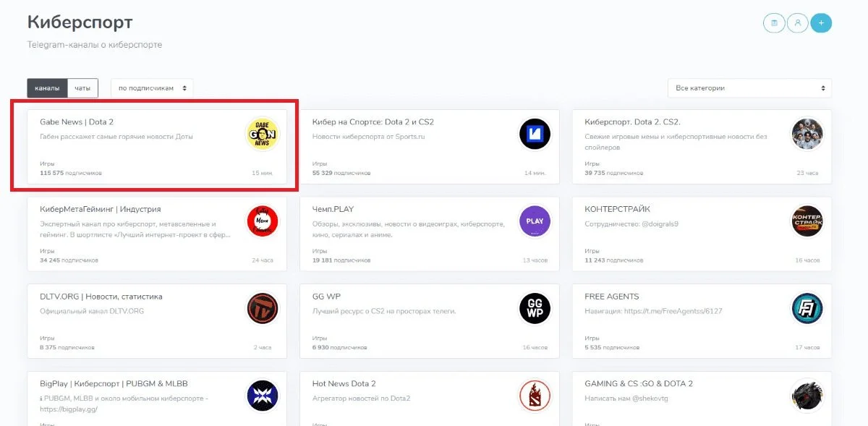Click the Кибер на Спортсе channel avatar
868x426 pixels.
(x=535, y=135)
